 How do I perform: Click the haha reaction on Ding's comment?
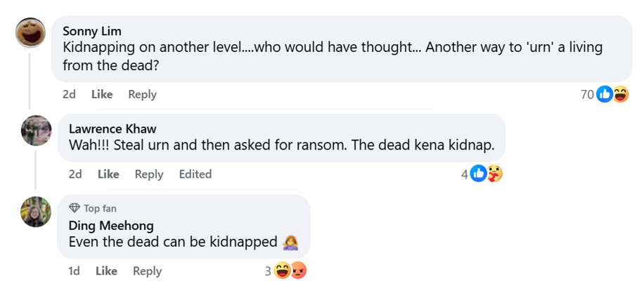(283, 271)
